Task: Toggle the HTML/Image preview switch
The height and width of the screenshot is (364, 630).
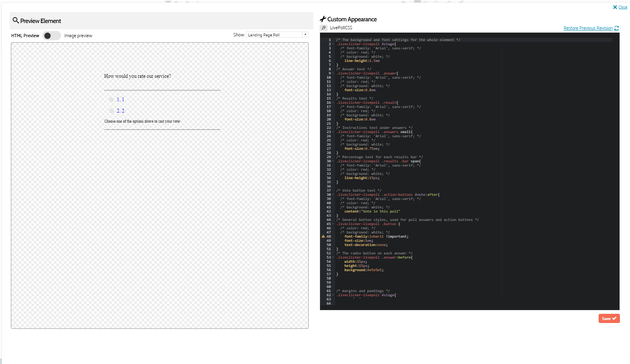Action: 51,36
